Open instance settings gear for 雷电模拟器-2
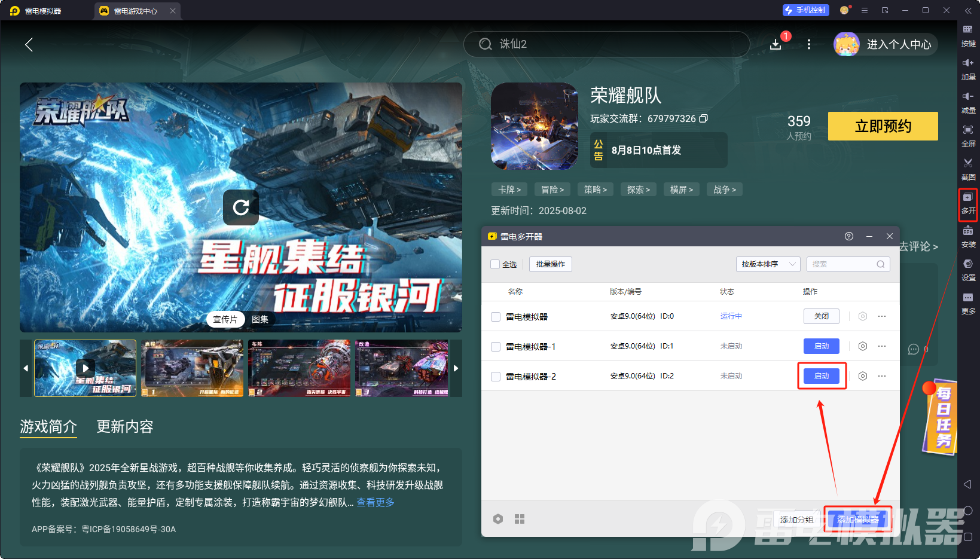The image size is (980, 559). (x=862, y=376)
